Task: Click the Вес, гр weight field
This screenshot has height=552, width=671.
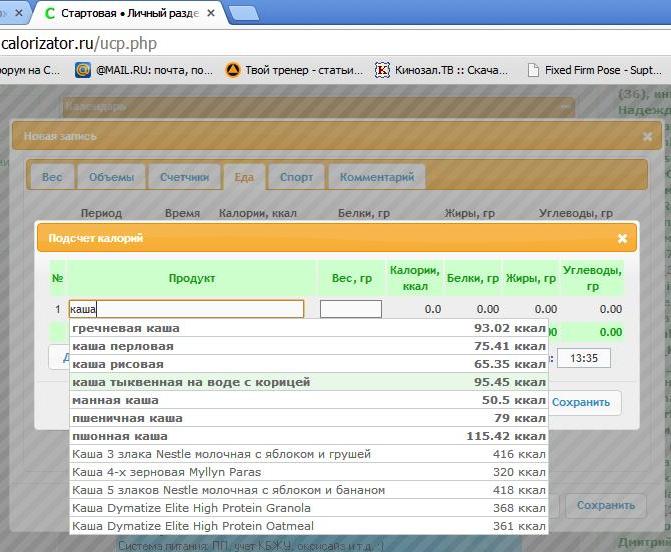Action: 351,309
